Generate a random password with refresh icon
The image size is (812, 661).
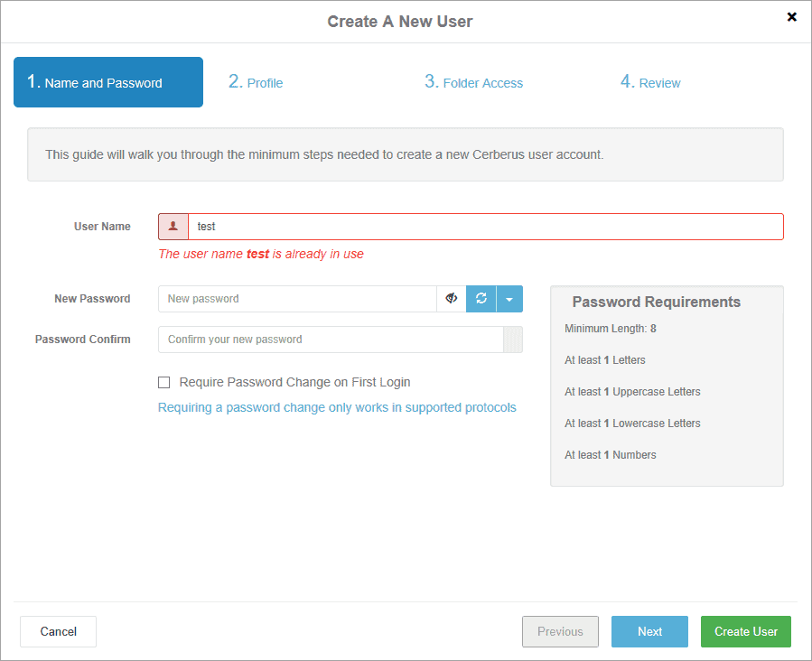[x=481, y=299]
